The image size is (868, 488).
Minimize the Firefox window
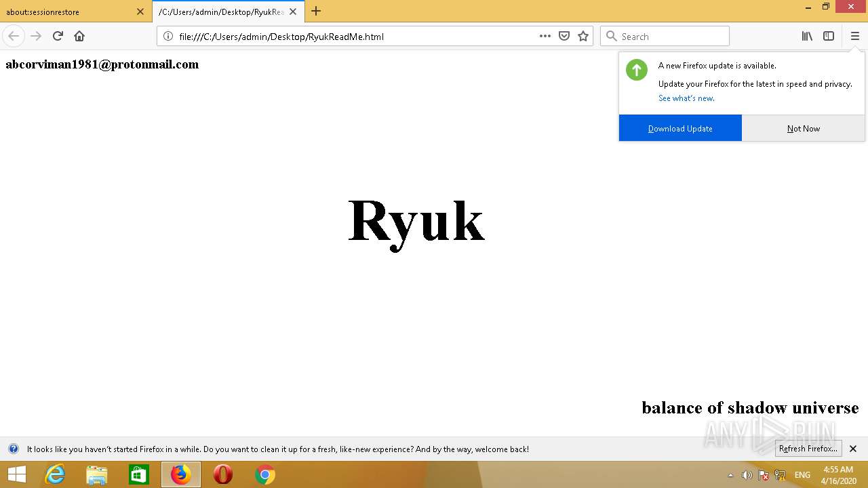point(808,7)
